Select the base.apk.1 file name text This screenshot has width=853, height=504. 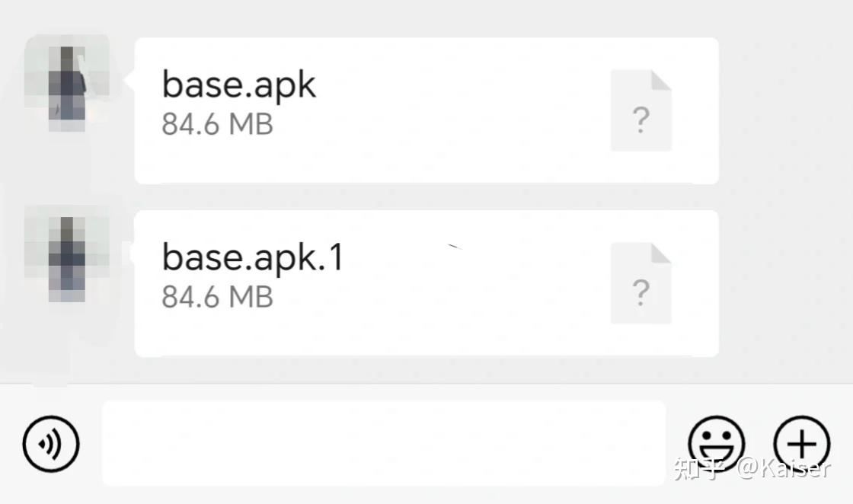coord(254,257)
